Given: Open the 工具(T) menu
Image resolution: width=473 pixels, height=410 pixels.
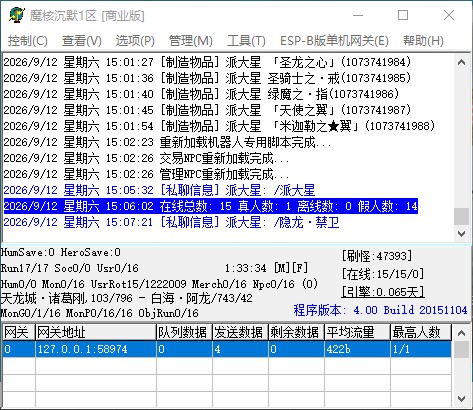Looking at the screenshot, I should 246,41.
